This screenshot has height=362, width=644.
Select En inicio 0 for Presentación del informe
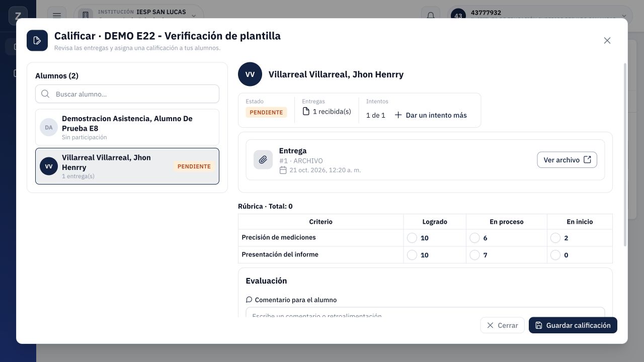coord(555,255)
